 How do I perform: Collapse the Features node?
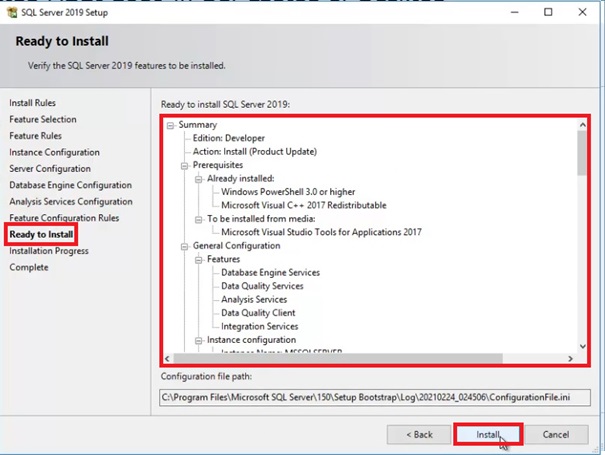pos(198,260)
